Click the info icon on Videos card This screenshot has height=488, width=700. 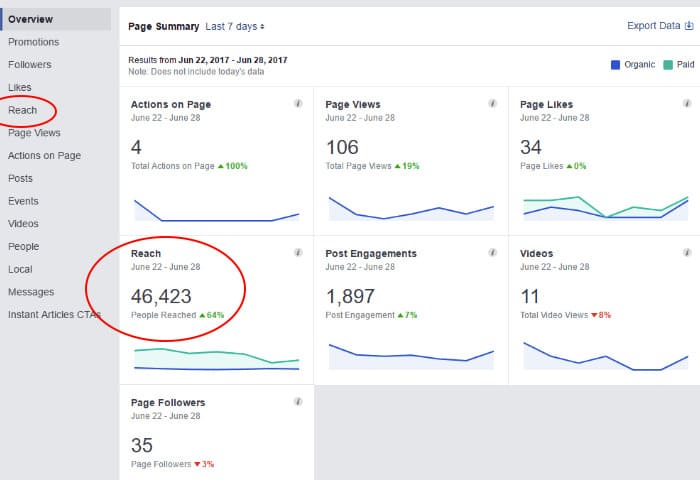[x=687, y=253]
